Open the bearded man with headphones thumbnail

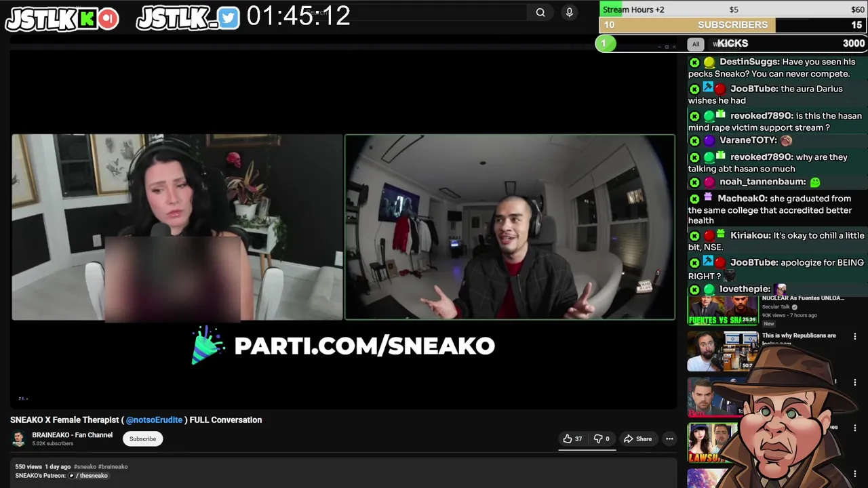[x=723, y=351]
